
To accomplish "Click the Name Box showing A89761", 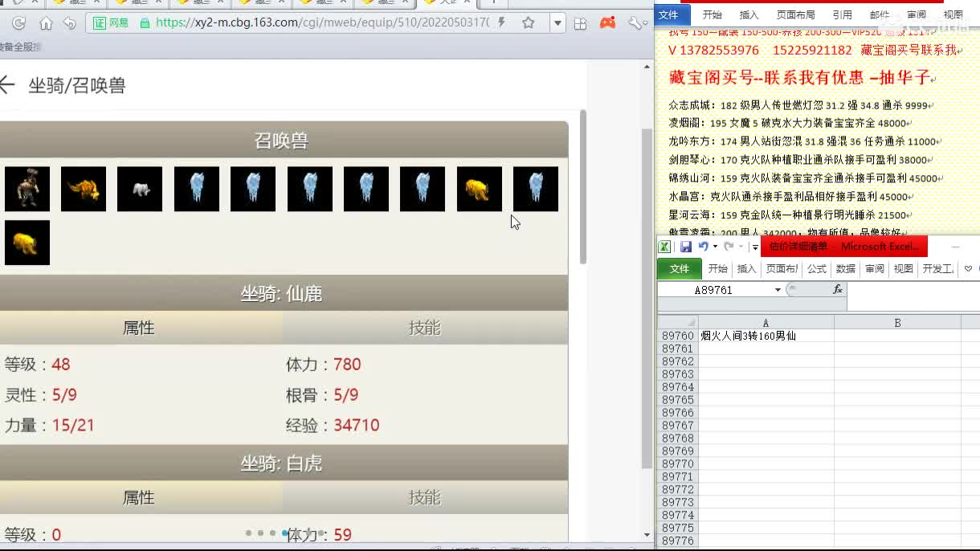I will [714, 290].
